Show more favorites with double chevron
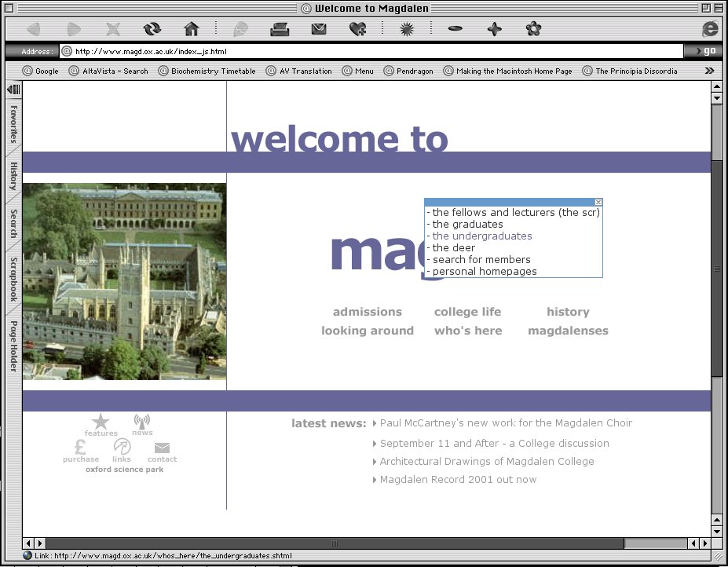 click(x=709, y=71)
